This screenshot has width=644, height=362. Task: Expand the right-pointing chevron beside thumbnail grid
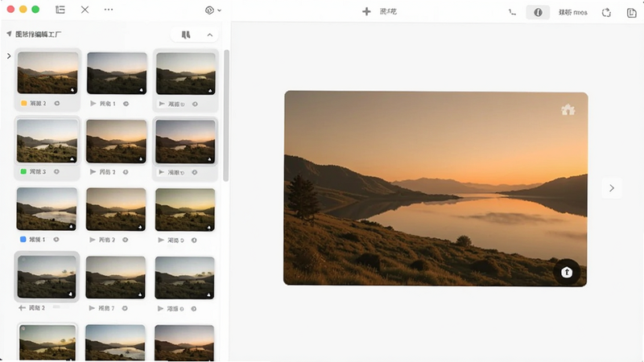pos(9,56)
